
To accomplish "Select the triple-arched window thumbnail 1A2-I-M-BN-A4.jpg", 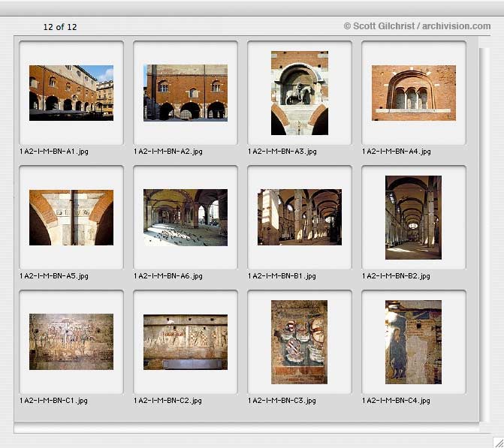I will [414, 93].
